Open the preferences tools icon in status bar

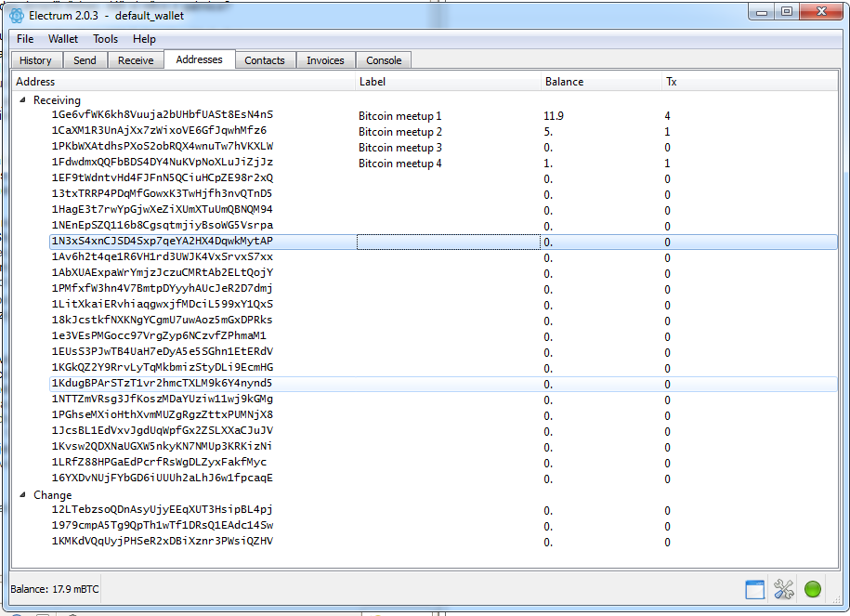click(x=784, y=589)
